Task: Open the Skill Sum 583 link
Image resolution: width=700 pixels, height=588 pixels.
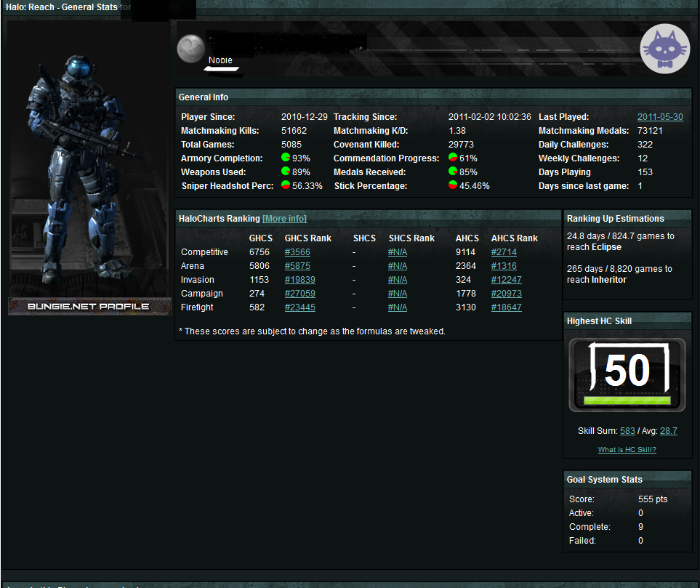Action: pos(627,430)
